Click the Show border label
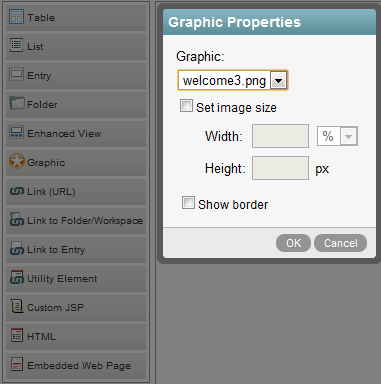 [233, 205]
